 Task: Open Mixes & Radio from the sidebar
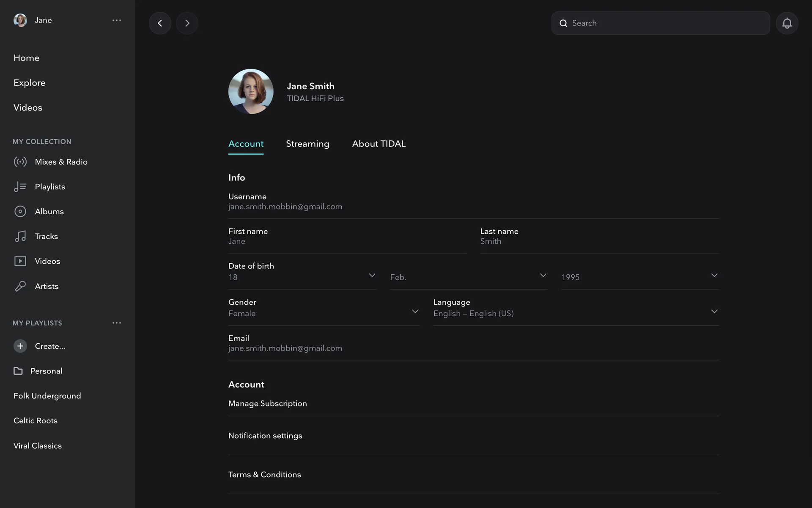[61, 162]
